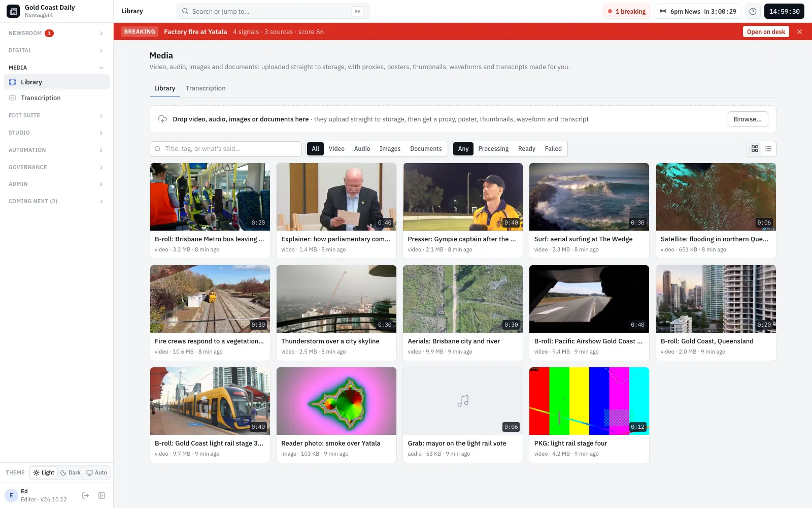Dismiss the breaking news banner
The image size is (812, 508).
coord(799,31)
